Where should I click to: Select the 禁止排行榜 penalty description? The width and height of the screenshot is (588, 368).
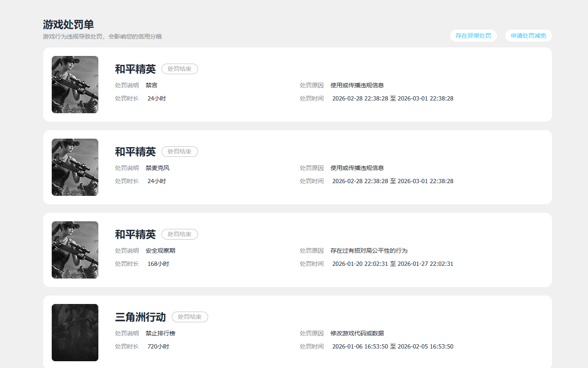pos(160,333)
